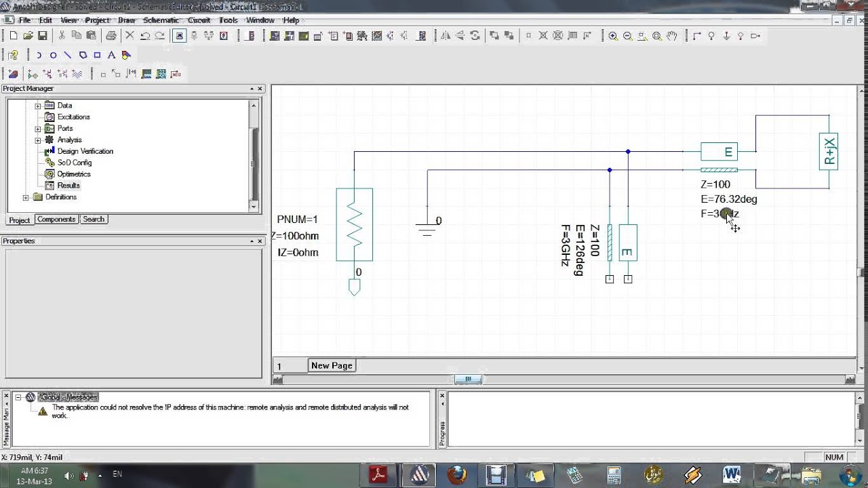Undo the last action
The width and height of the screenshot is (868, 488).
point(144,36)
